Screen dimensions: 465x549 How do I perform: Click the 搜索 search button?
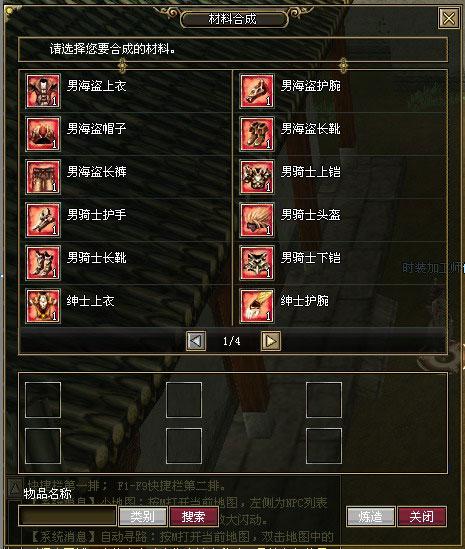tap(194, 516)
